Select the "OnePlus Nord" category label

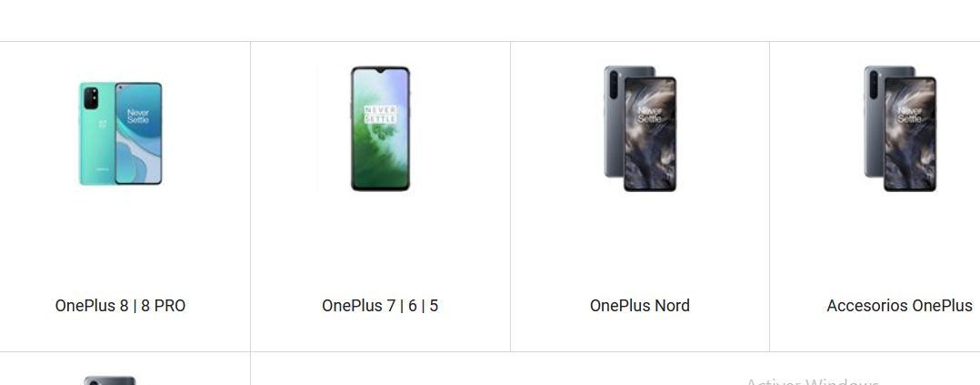click(x=640, y=306)
